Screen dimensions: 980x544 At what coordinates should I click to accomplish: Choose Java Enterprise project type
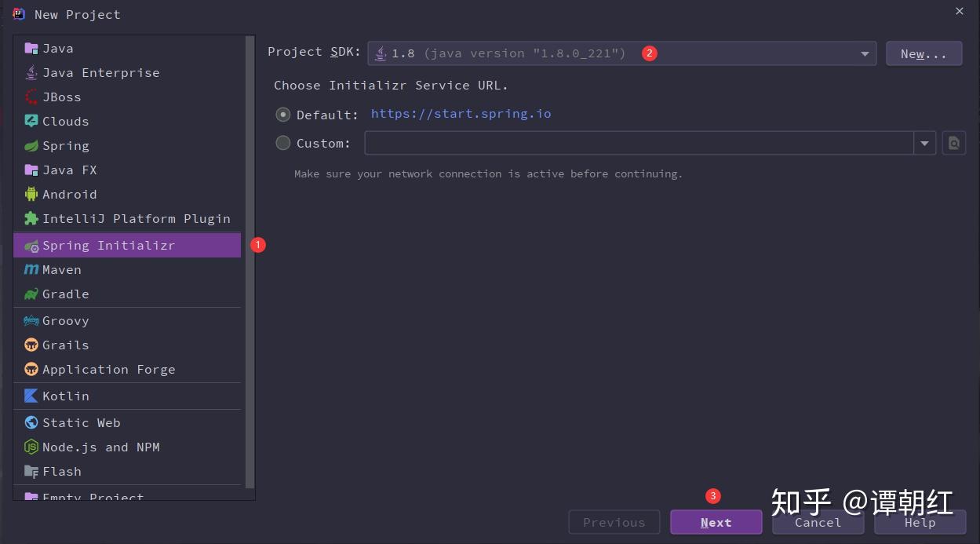point(127,72)
